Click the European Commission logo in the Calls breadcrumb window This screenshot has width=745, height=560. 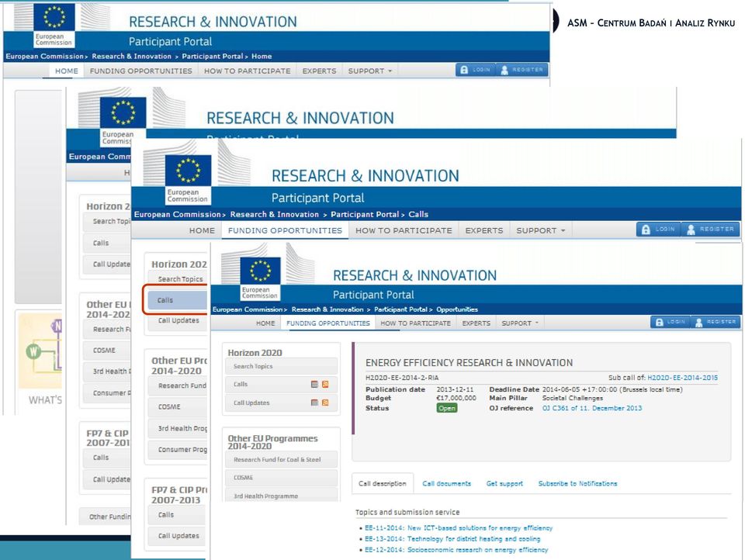point(188,179)
